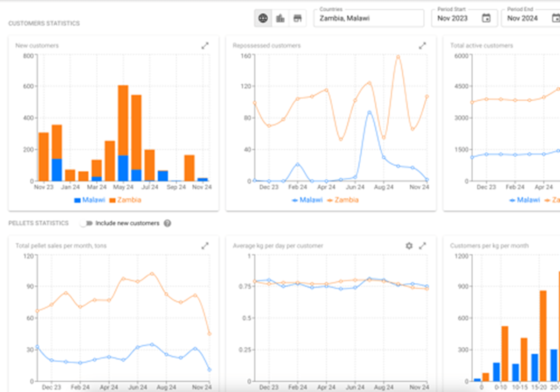The width and height of the screenshot is (560, 392).
Task: Toggle the Include new customers switch
Action: 86,223
